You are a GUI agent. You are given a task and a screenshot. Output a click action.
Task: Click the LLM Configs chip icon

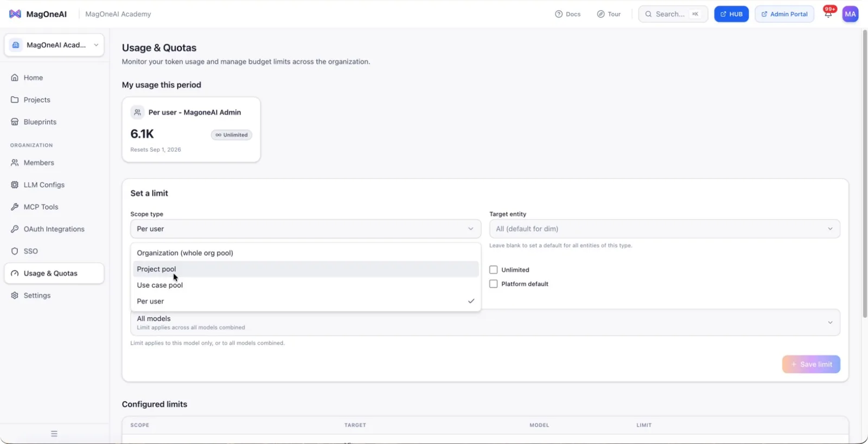click(x=15, y=185)
